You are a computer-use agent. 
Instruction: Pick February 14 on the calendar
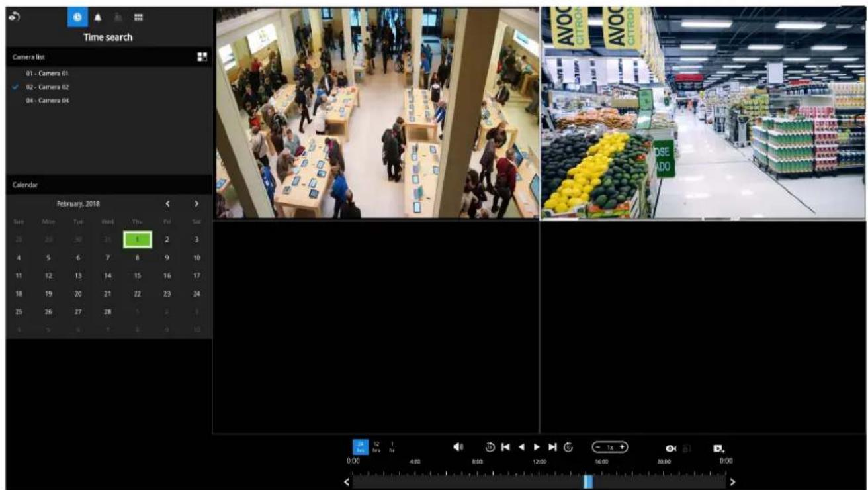108,275
